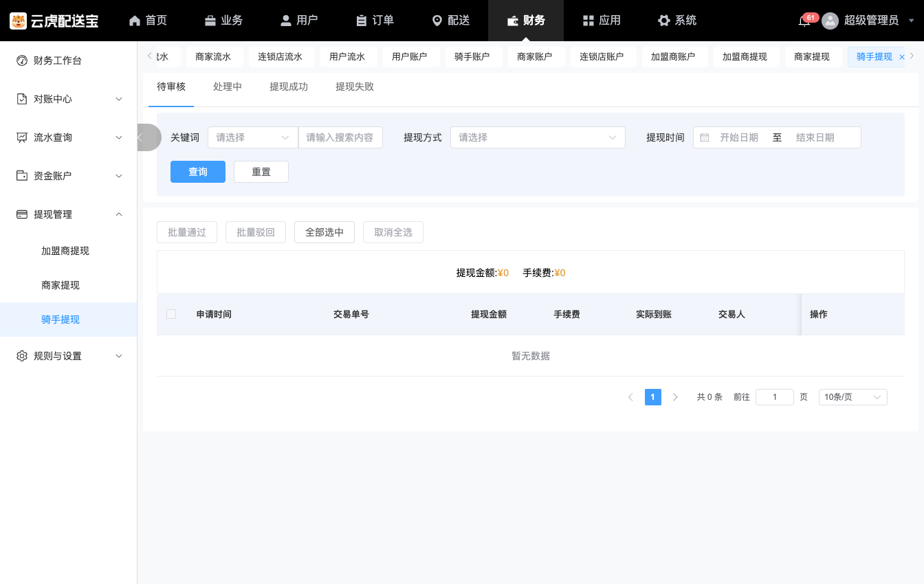Open the 10条/页 page size dropdown
924x584 pixels.
click(853, 397)
